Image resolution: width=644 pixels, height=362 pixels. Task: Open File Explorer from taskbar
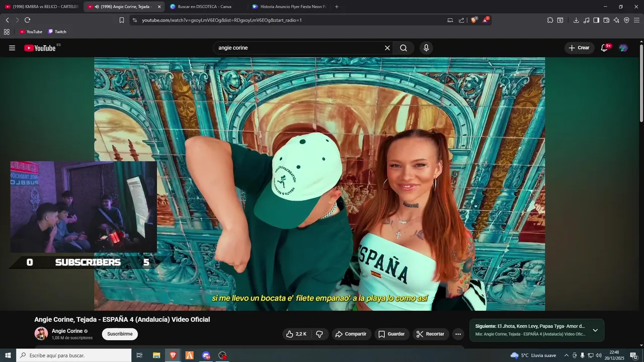pyautogui.click(x=156, y=355)
